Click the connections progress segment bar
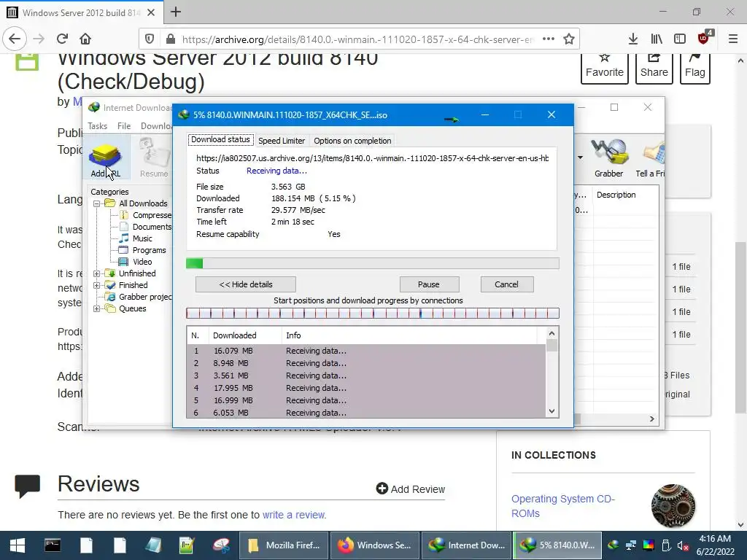 tap(373, 314)
